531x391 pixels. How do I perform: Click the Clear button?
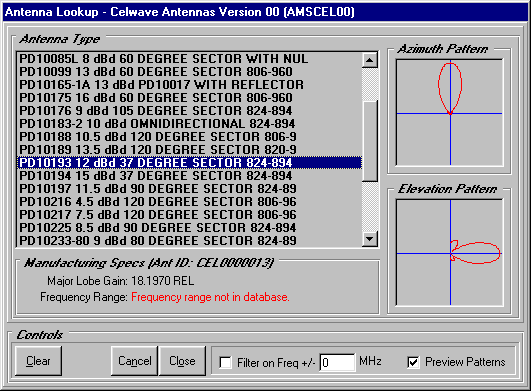coord(38,361)
